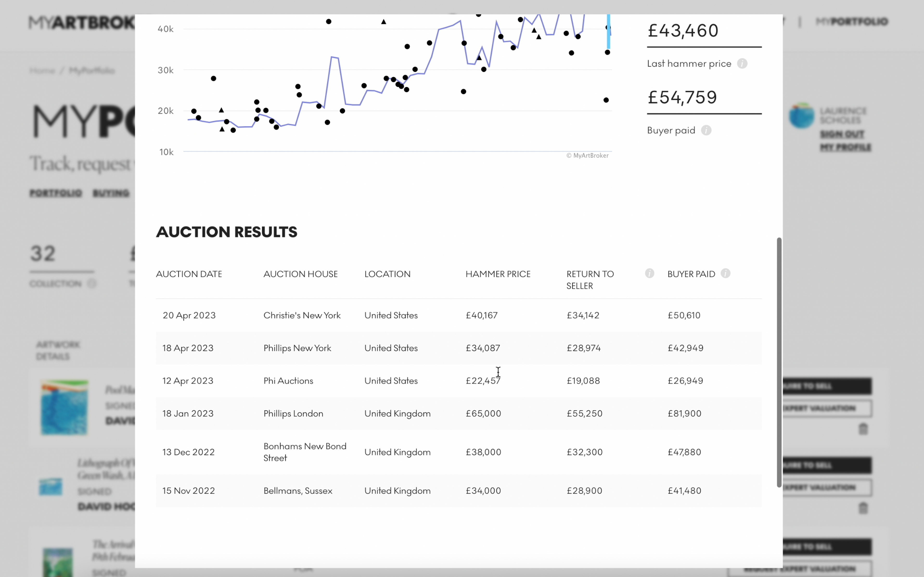Click the sell button on the Lithograph row
This screenshot has height=577, width=924.
[827, 465]
